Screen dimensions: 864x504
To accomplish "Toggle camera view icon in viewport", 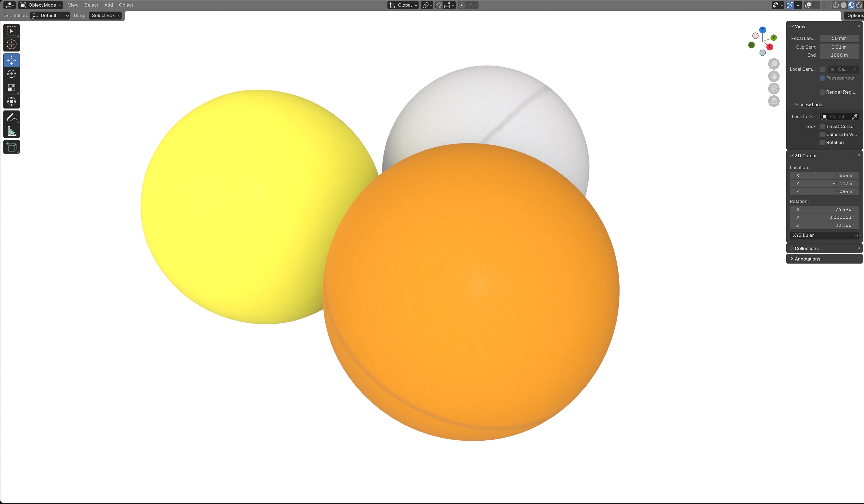I will [773, 89].
